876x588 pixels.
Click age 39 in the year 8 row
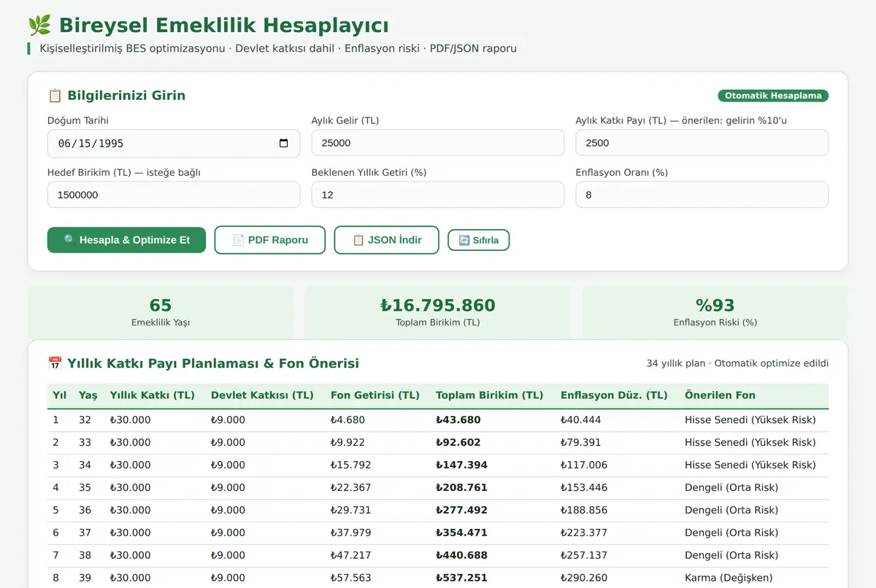point(85,579)
